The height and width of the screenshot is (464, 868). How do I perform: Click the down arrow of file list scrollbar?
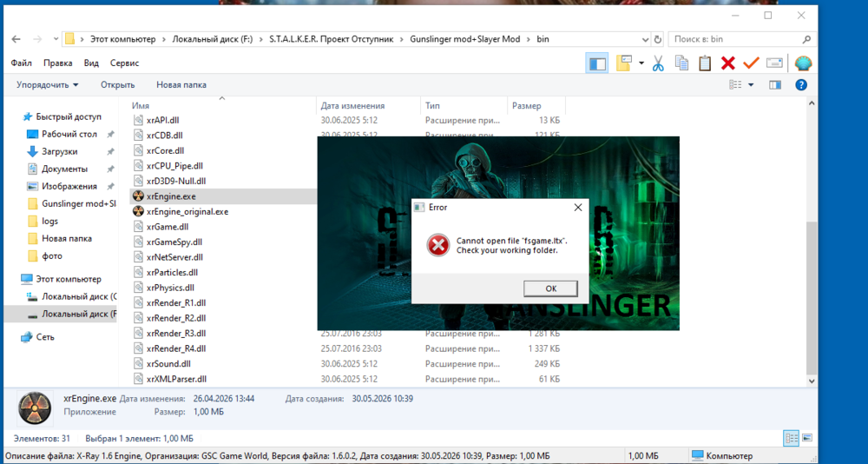coord(811,381)
